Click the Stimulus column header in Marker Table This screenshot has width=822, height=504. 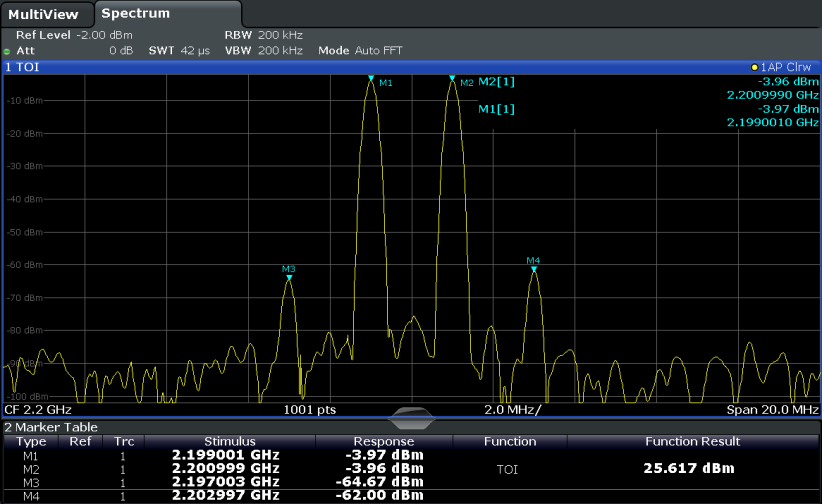(x=229, y=441)
